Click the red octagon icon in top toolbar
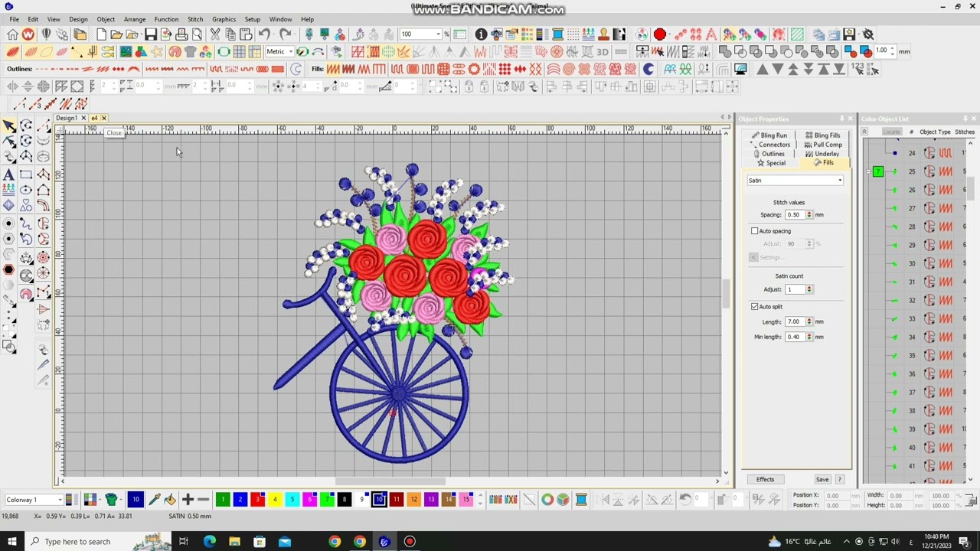980x551 pixels. (659, 34)
